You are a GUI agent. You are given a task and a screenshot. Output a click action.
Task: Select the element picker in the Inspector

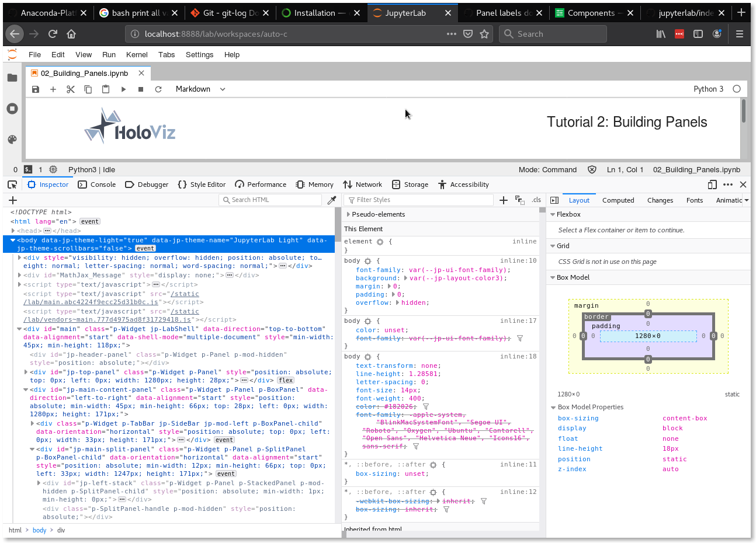click(x=13, y=185)
